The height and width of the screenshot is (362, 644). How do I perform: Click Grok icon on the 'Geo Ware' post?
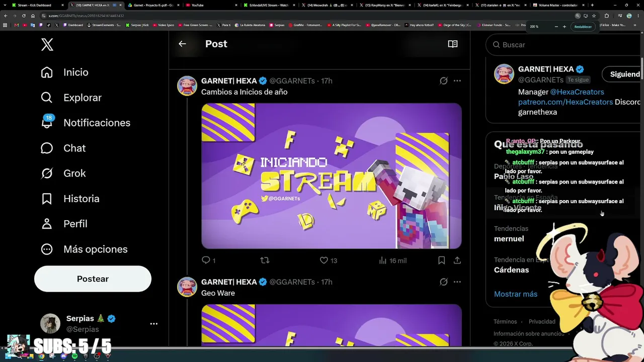coord(443,282)
